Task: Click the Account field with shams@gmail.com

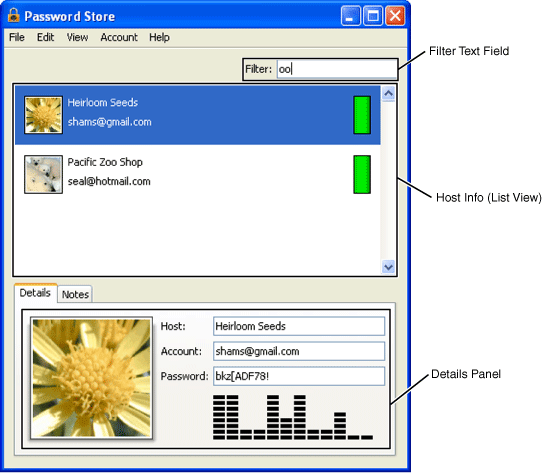Action: [299, 351]
